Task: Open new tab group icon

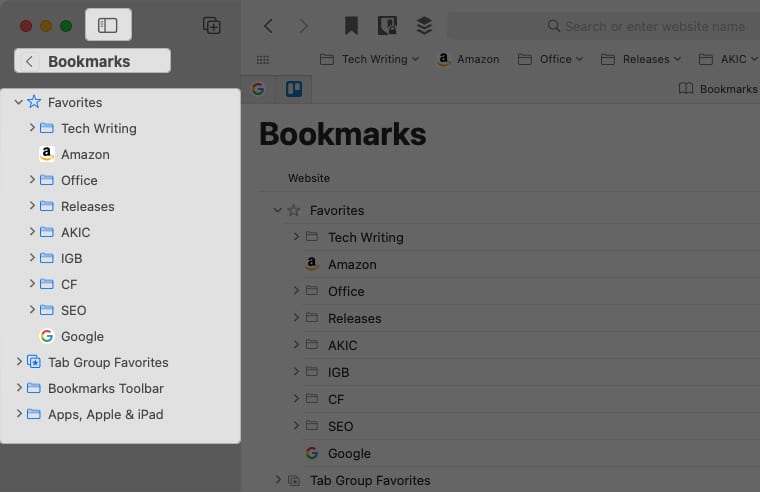Action: pos(212,25)
